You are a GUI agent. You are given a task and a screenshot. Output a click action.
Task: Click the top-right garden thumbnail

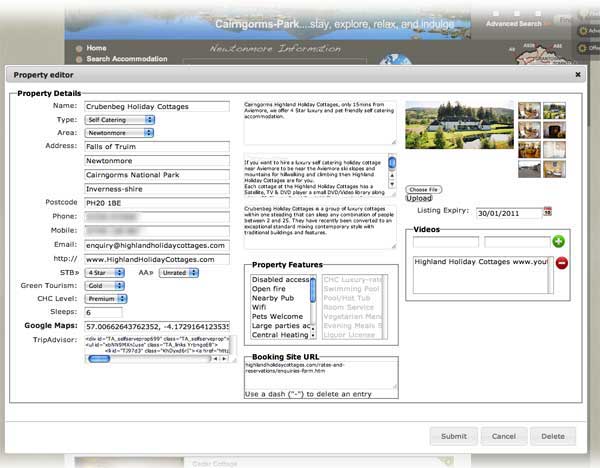pyautogui.click(x=554, y=111)
